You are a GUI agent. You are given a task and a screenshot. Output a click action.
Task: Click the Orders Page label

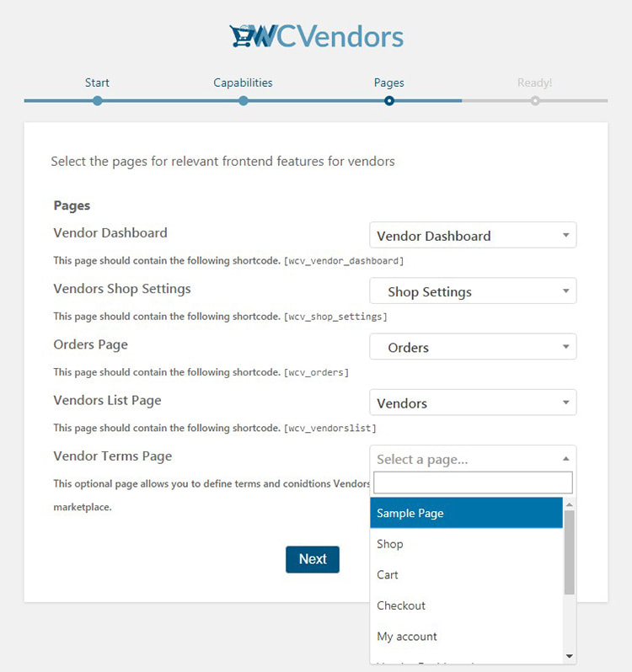pyautogui.click(x=91, y=344)
